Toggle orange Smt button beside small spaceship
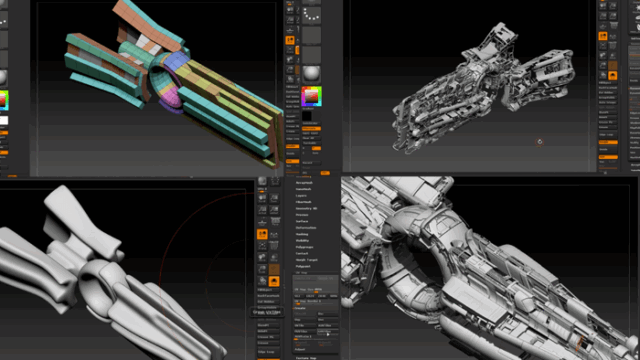 pyautogui.click(x=608, y=157)
